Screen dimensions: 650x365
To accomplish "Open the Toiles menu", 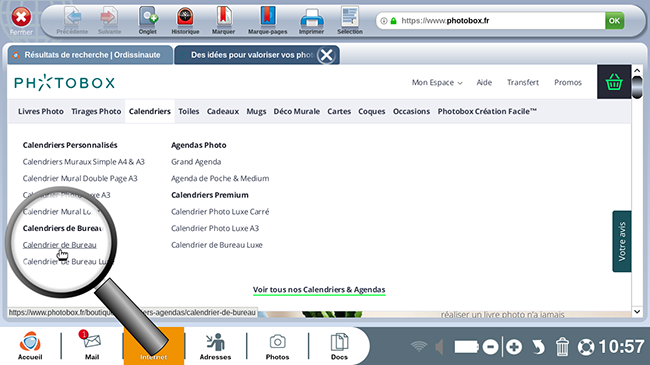I will pos(189,111).
